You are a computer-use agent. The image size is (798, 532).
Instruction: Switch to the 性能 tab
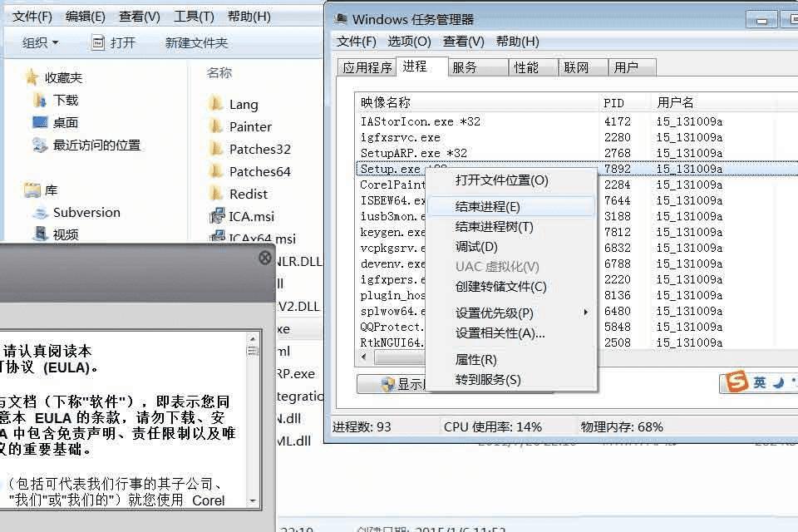pos(526,67)
